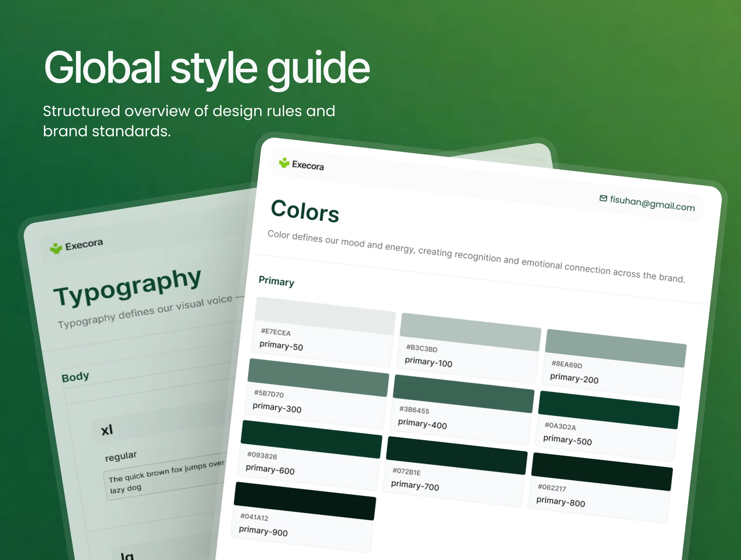Click the primary-900 color swatch
Image resolution: width=741 pixels, height=560 pixels.
point(305,501)
